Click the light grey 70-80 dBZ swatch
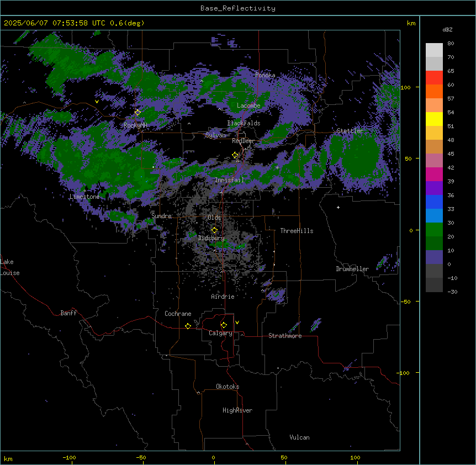This screenshot has width=476, height=465. 434,50
